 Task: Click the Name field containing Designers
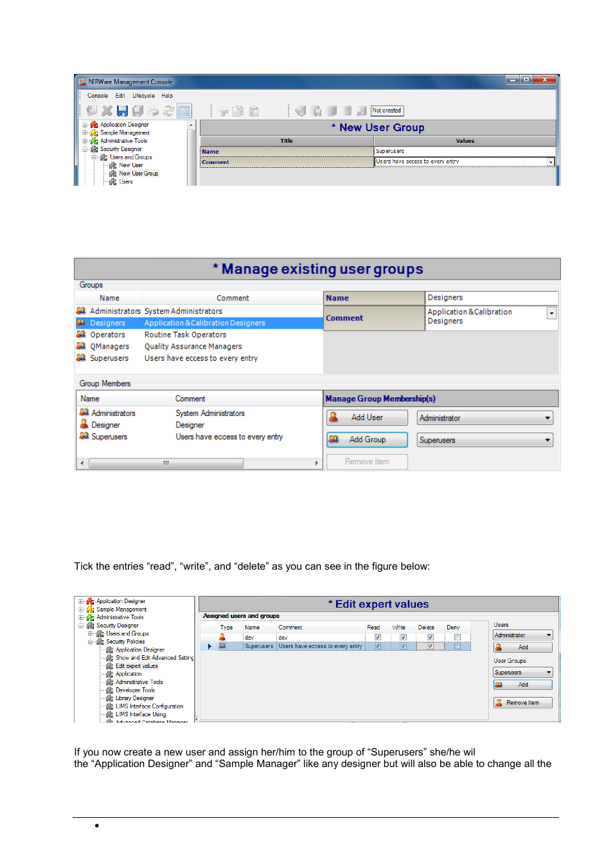(x=492, y=298)
